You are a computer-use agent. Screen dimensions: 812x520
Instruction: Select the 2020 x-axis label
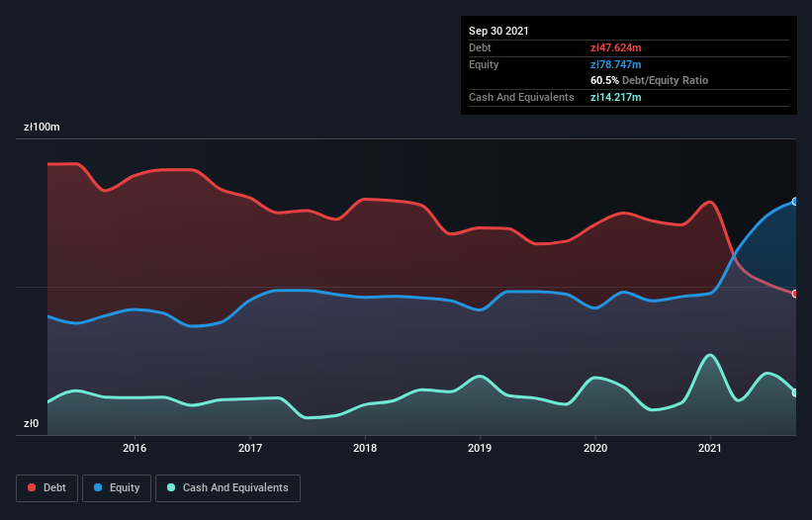point(595,448)
